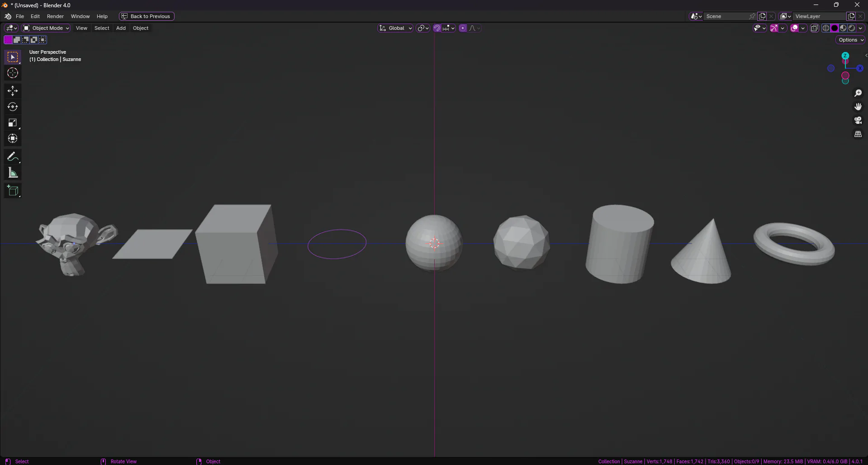Image resolution: width=868 pixels, height=465 pixels.
Task: Open proportional editing falloff dropdown
Action: coord(474,28)
